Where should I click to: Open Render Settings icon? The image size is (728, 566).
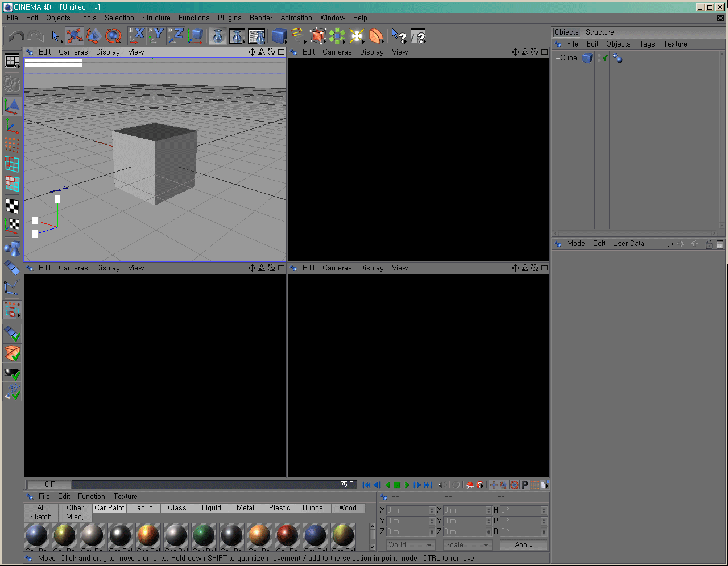pos(257,36)
